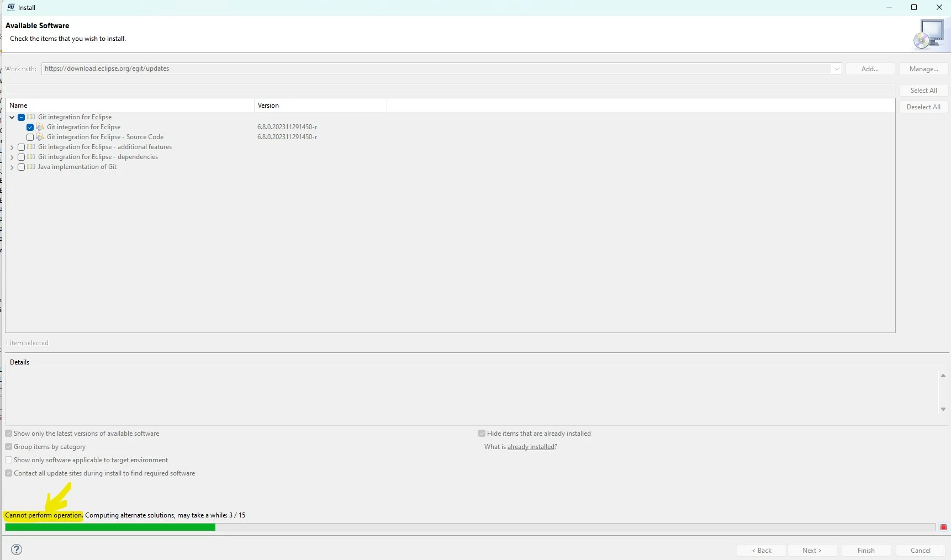Click '1 item selected' status text
Viewport: 951px width, 560px height.
point(27,343)
